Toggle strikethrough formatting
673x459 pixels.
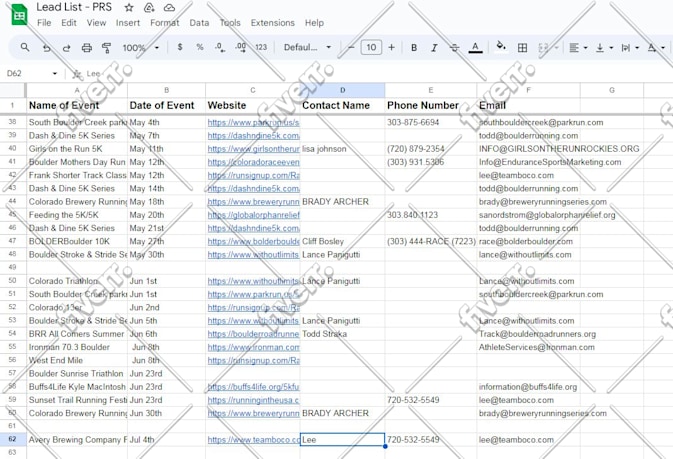454,48
